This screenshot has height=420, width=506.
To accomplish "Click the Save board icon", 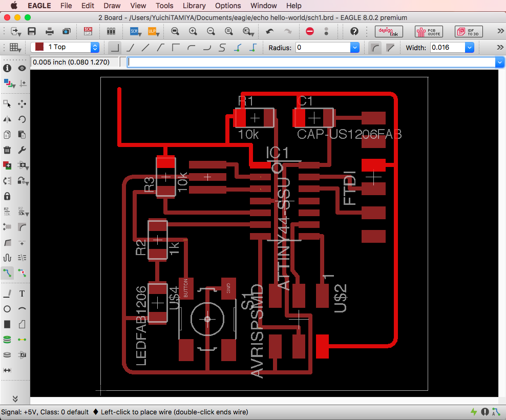I will [x=32, y=31].
